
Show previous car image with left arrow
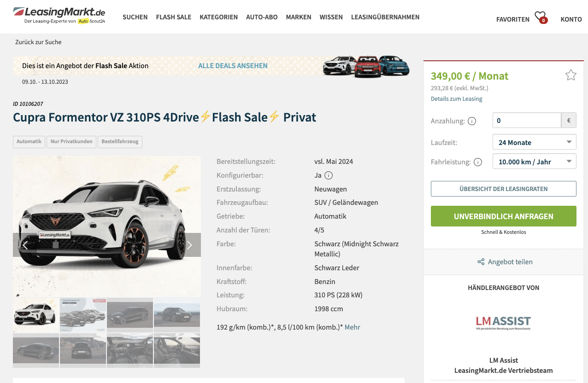tap(25, 245)
